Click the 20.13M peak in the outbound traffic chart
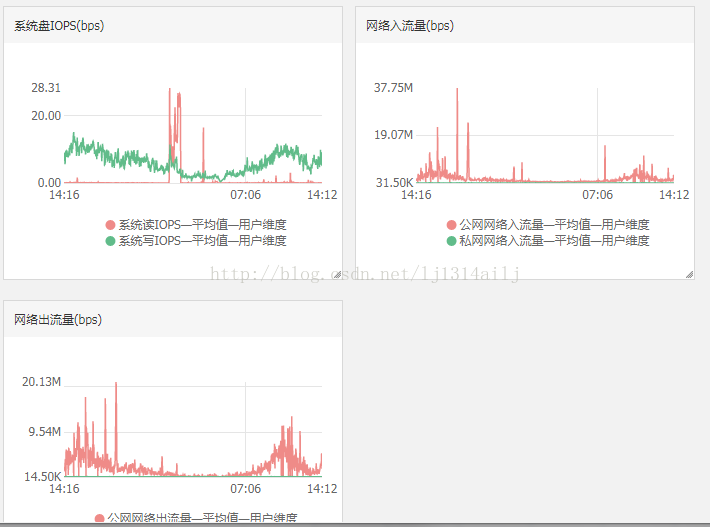 pyautogui.click(x=116, y=384)
